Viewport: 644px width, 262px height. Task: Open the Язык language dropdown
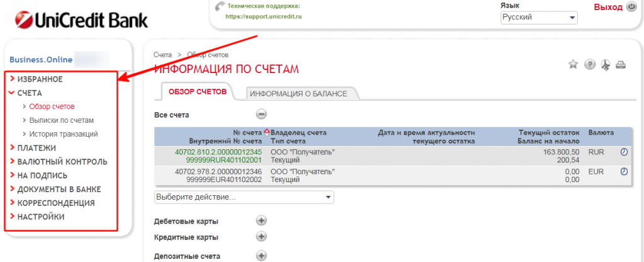pos(539,18)
